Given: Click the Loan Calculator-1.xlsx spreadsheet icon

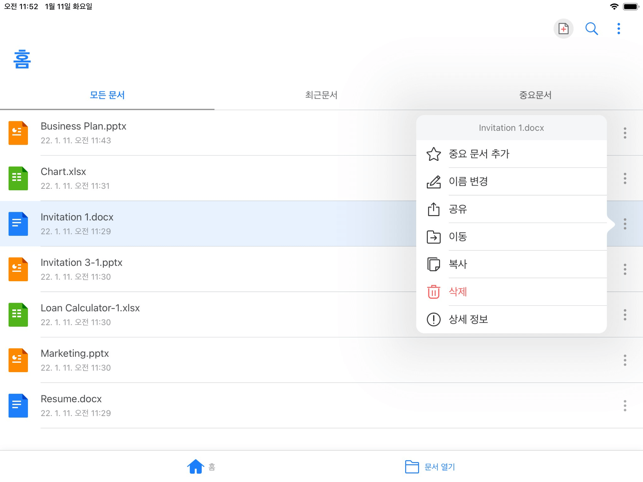Looking at the screenshot, I should coord(18,315).
